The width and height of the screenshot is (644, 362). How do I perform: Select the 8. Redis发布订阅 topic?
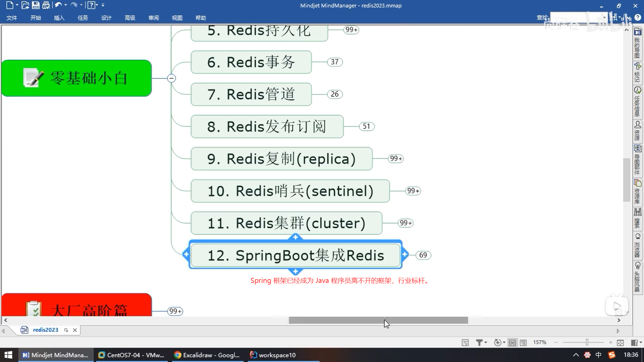point(267,126)
